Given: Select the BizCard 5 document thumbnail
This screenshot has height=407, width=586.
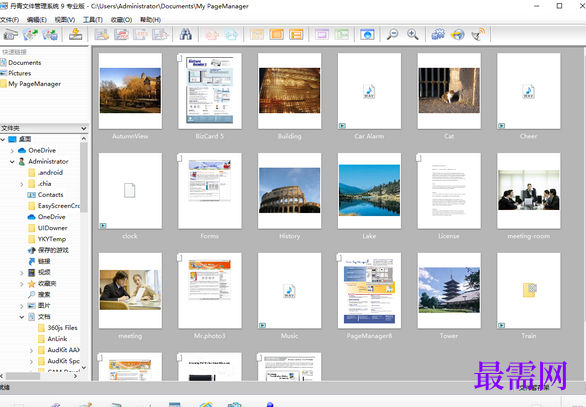Looking at the screenshot, I should point(210,91).
